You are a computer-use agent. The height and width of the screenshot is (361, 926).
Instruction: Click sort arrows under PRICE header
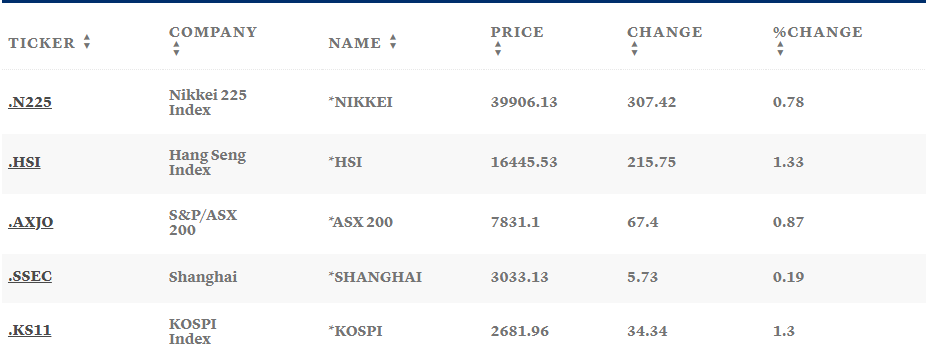(498, 49)
